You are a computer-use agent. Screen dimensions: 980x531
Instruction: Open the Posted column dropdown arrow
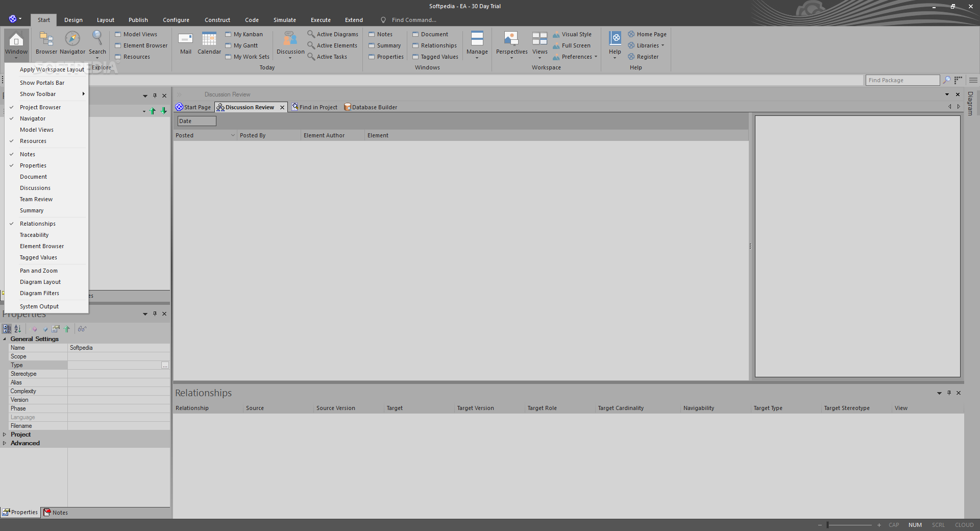tap(233, 135)
